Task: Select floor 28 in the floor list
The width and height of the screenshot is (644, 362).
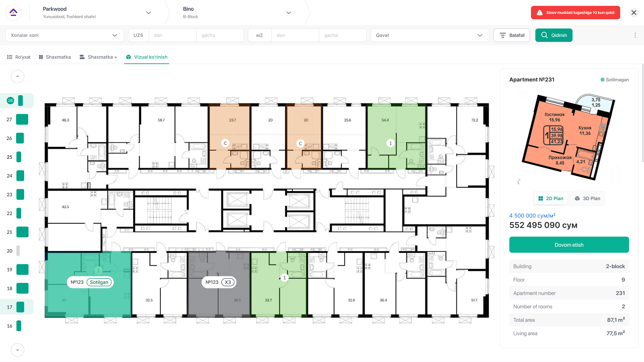Action: tap(17, 100)
